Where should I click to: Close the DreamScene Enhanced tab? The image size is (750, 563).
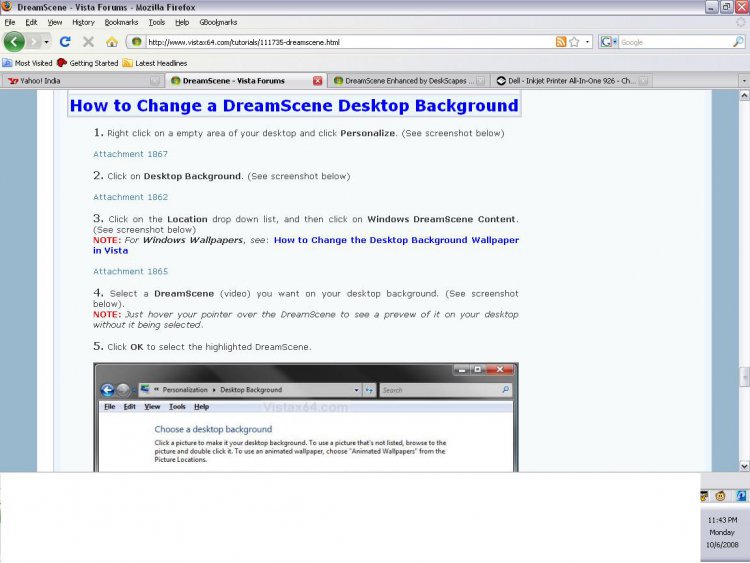(x=481, y=81)
